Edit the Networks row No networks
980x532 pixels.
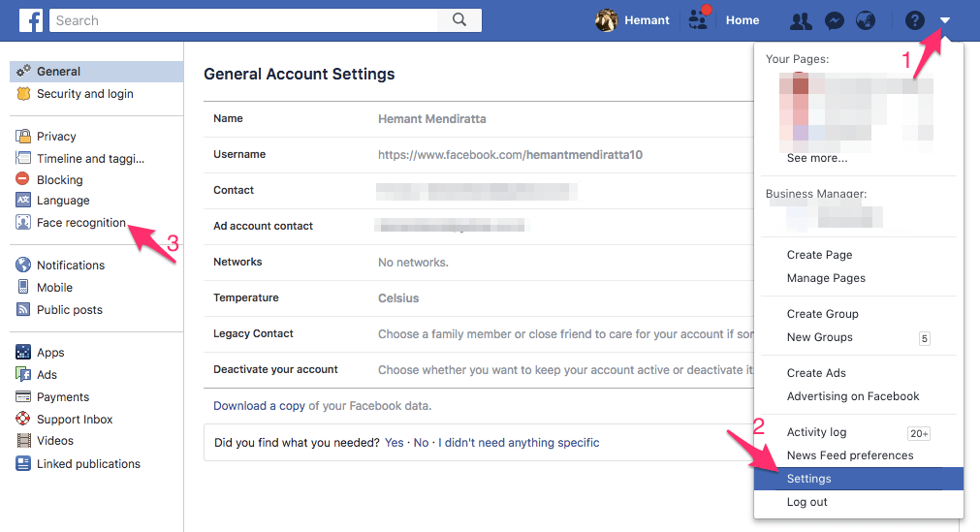pos(479,262)
